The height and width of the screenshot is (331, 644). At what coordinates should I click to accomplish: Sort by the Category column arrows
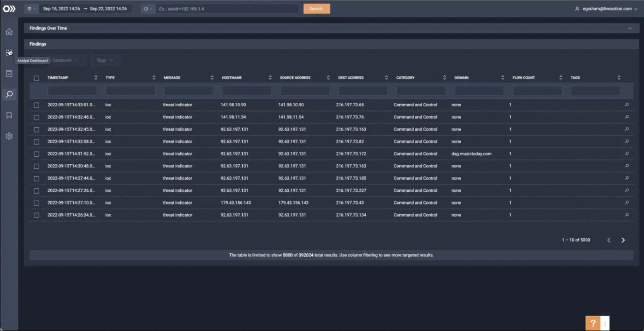tap(444, 77)
